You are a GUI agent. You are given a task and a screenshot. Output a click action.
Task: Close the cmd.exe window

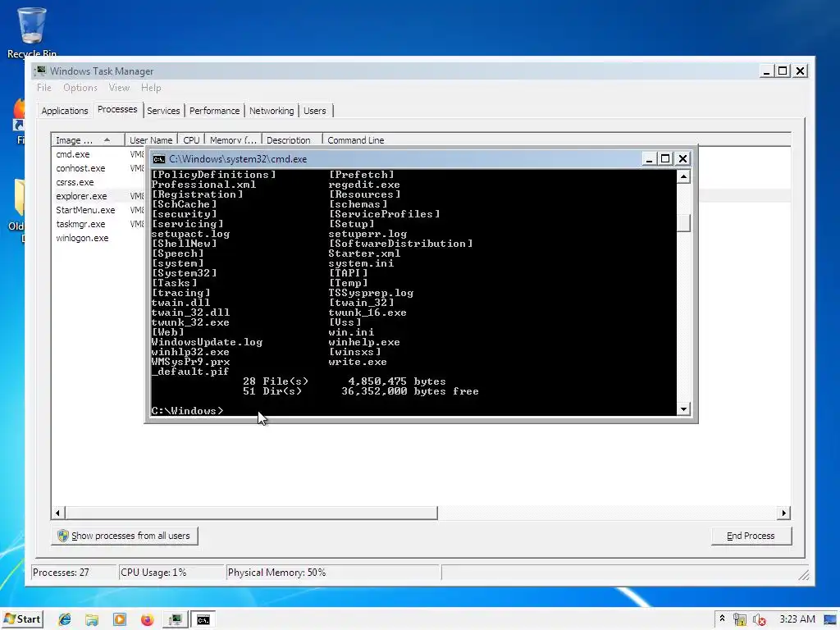point(682,159)
